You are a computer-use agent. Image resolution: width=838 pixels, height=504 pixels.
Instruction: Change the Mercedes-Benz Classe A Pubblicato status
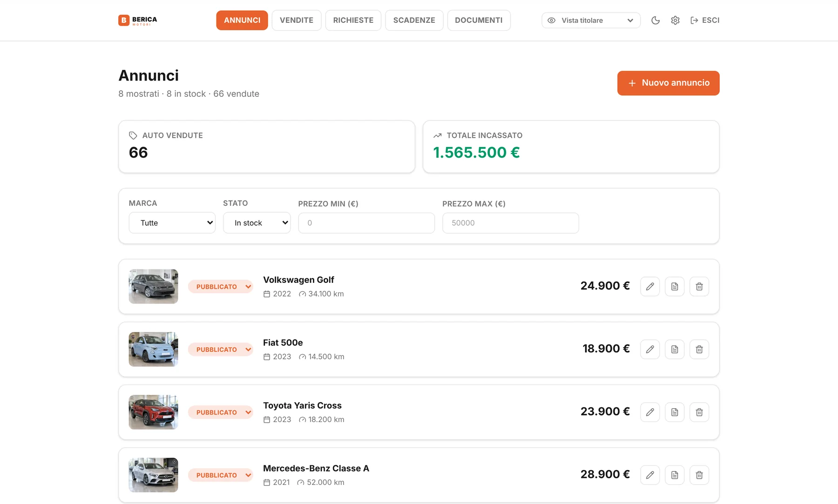pos(221,475)
